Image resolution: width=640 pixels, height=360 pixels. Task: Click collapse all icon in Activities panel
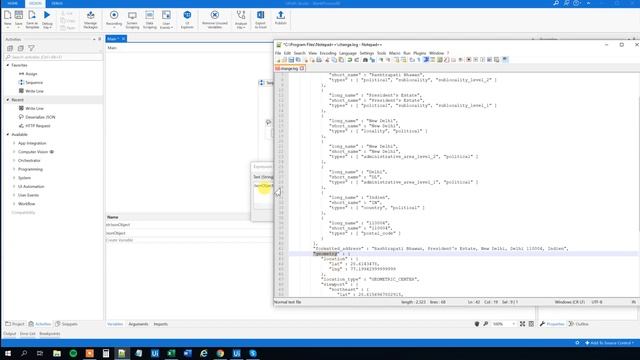[20, 48]
